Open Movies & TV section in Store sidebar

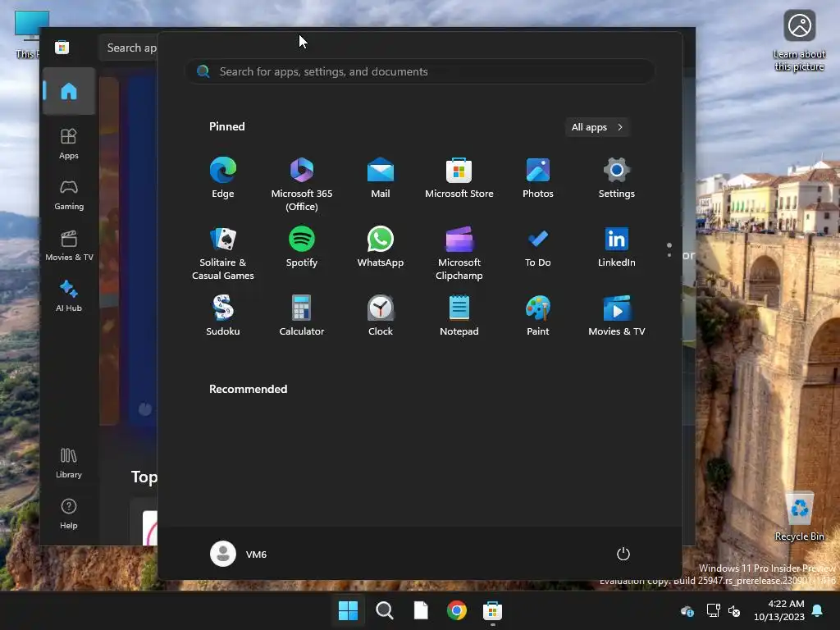point(69,245)
